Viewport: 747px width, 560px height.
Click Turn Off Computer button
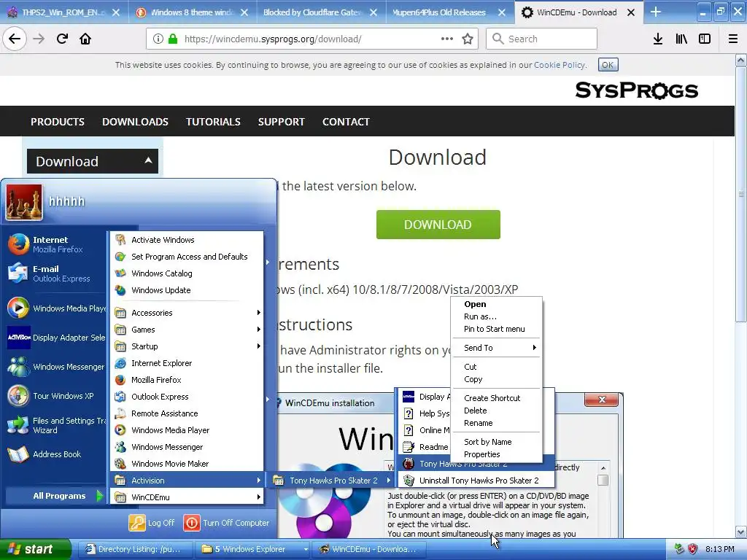coord(227,522)
